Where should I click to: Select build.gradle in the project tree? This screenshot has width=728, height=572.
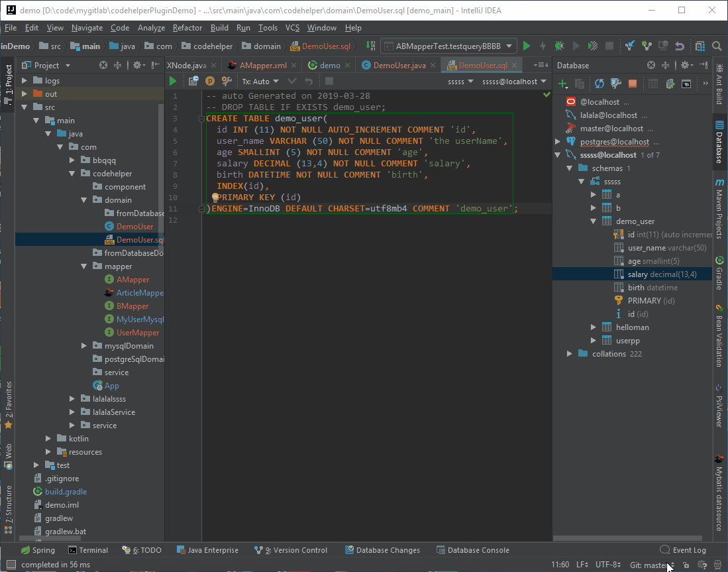coord(66,492)
